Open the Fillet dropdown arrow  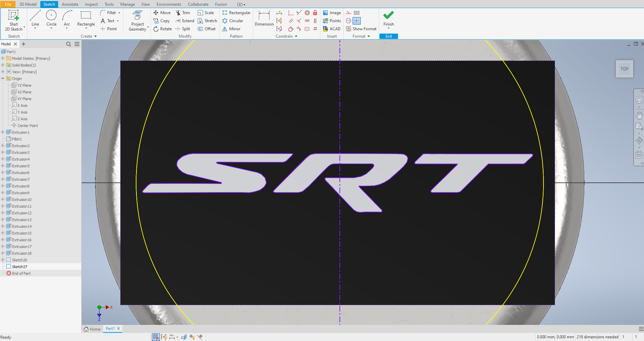[x=119, y=13]
